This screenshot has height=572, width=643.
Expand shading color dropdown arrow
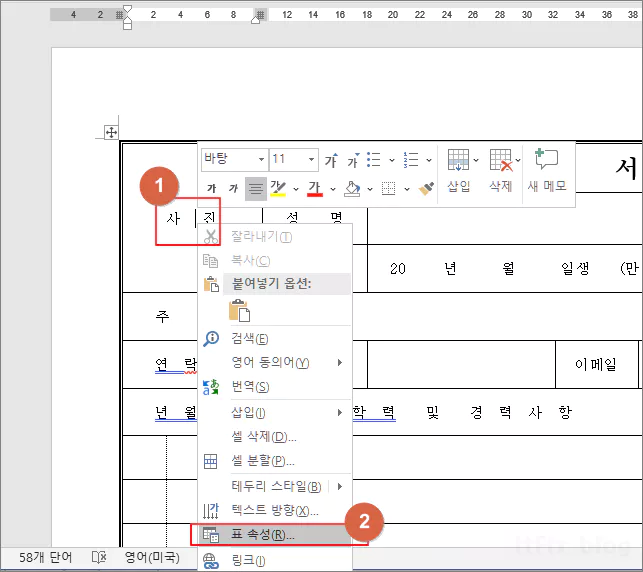tap(370, 189)
